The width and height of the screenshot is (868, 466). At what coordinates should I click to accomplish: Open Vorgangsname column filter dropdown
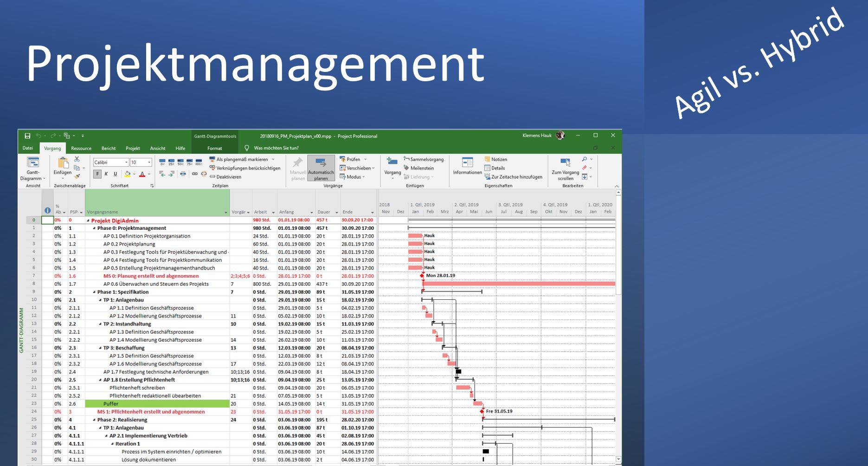(226, 213)
